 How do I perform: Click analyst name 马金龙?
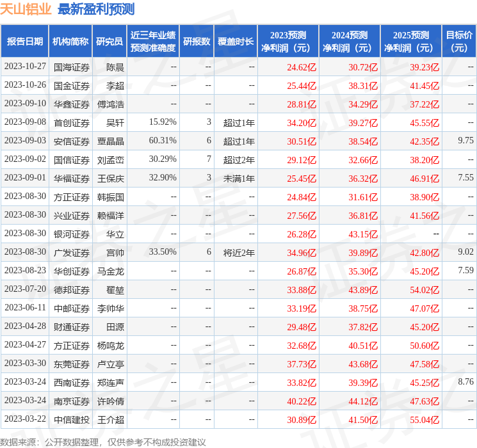[111, 271]
